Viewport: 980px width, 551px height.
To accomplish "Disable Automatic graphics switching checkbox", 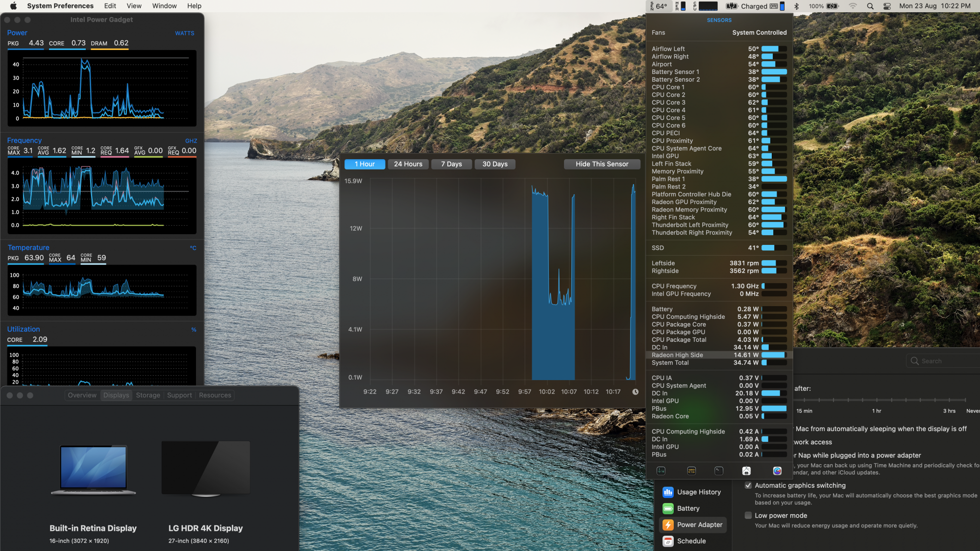I will click(748, 485).
